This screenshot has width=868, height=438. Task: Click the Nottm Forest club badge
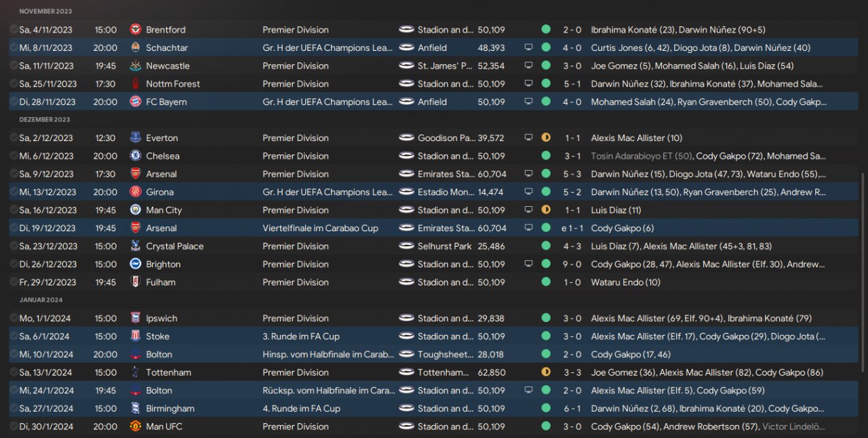click(135, 84)
